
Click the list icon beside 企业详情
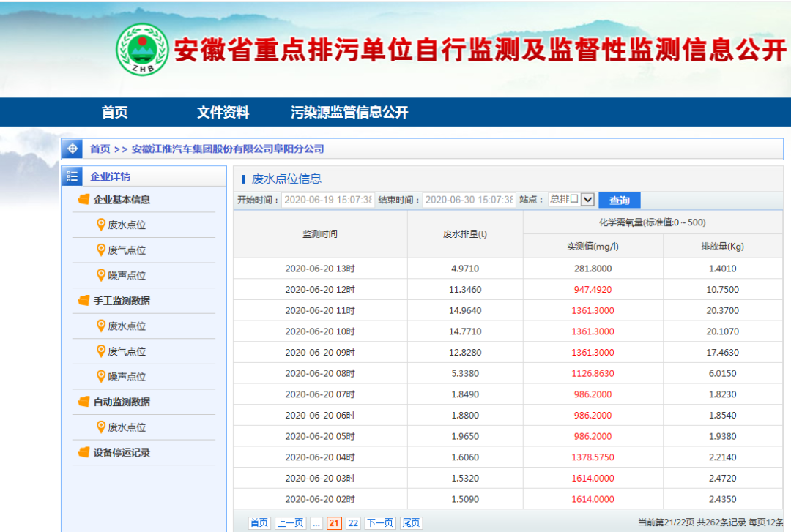tap(72, 176)
